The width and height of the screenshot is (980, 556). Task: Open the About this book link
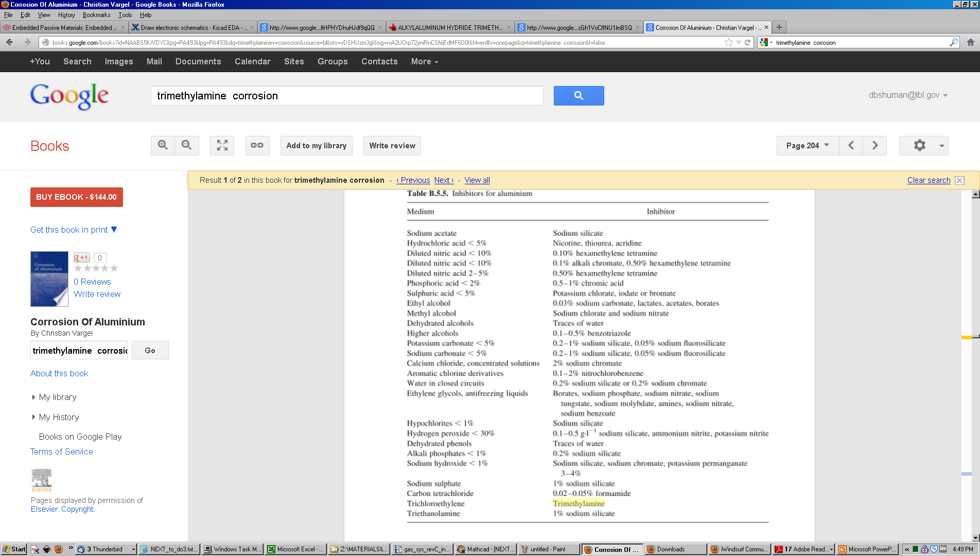click(59, 373)
